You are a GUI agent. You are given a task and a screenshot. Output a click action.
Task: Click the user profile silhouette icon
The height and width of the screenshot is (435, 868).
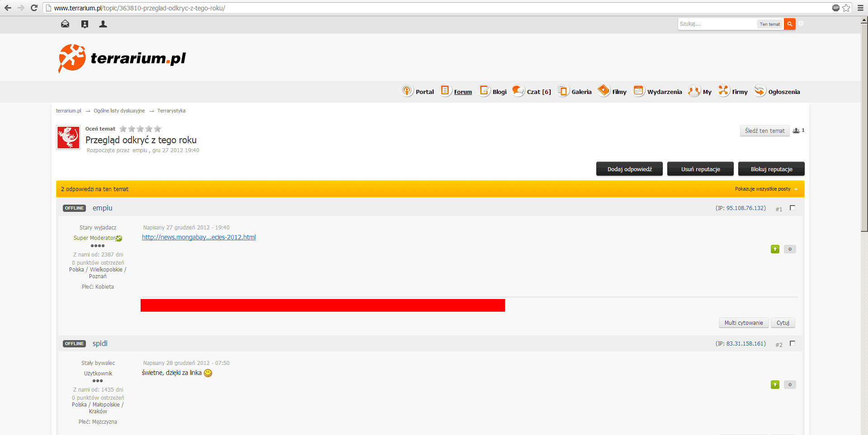103,24
